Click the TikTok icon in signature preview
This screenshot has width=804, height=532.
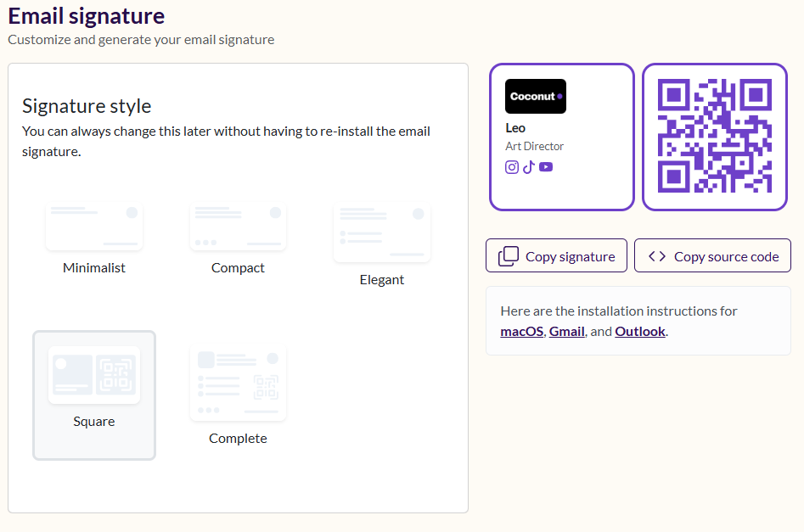[529, 167]
